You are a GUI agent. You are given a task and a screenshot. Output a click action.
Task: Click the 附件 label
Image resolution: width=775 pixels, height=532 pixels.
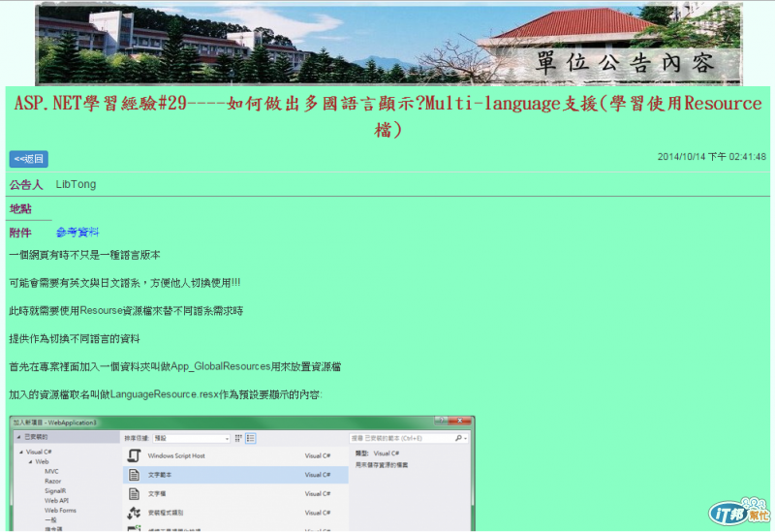tap(20, 233)
